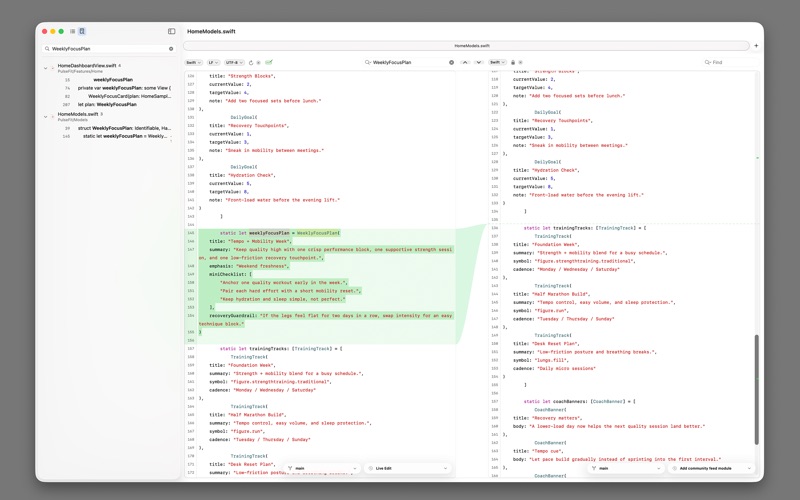Click left pane 'static let trainingTracks' line

pos(281,348)
